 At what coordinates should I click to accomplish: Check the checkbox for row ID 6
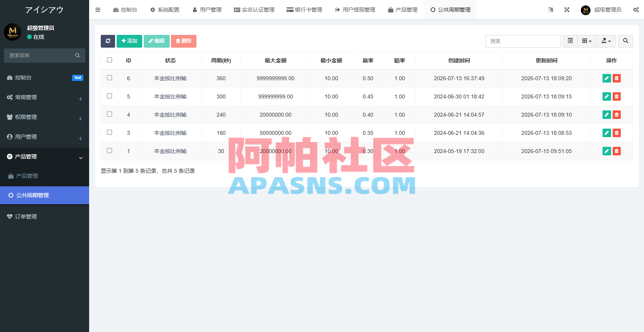pos(109,78)
